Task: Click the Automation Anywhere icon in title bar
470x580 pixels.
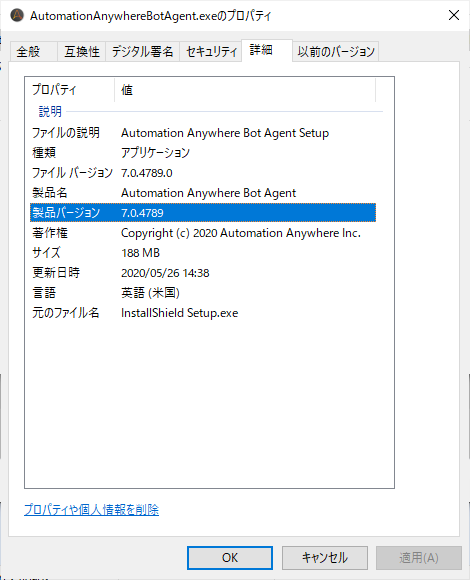Action: tap(17, 16)
